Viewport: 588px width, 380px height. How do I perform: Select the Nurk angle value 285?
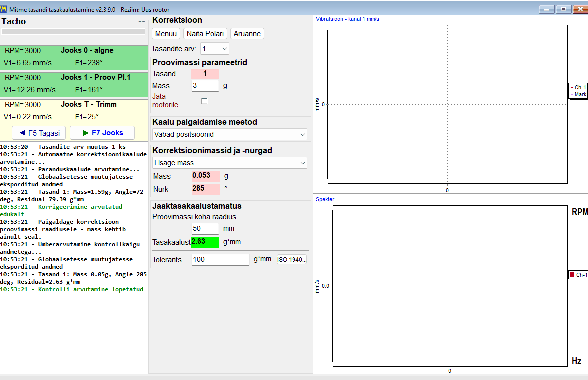[206, 189]
